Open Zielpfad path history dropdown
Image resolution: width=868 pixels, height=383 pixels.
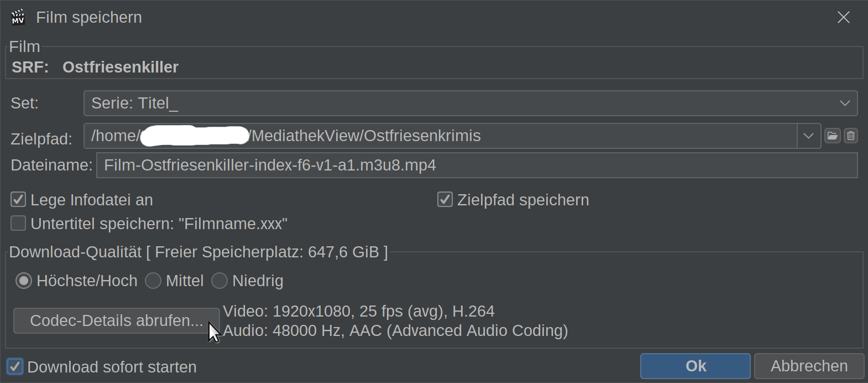click(x=809, y=136)
